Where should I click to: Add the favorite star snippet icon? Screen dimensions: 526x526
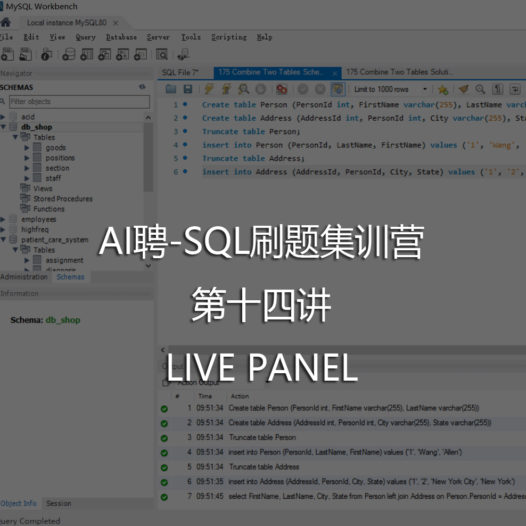pos(443,90)
